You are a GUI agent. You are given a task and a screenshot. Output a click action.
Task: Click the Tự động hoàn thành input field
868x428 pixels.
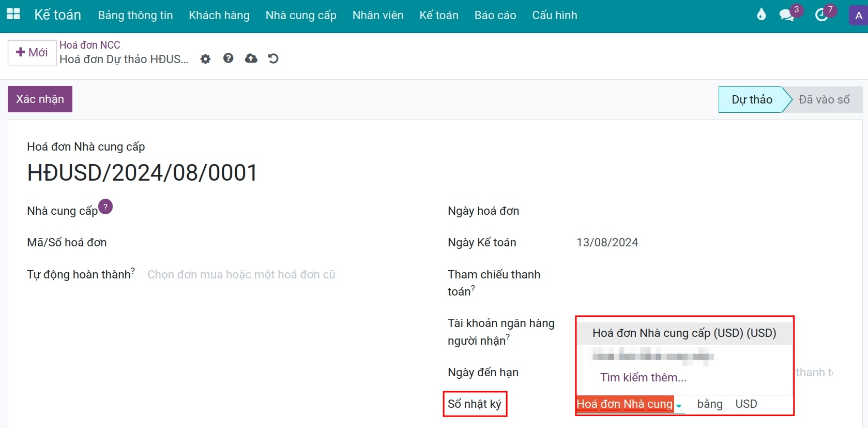pyautogui.click(x=241, y=275)
